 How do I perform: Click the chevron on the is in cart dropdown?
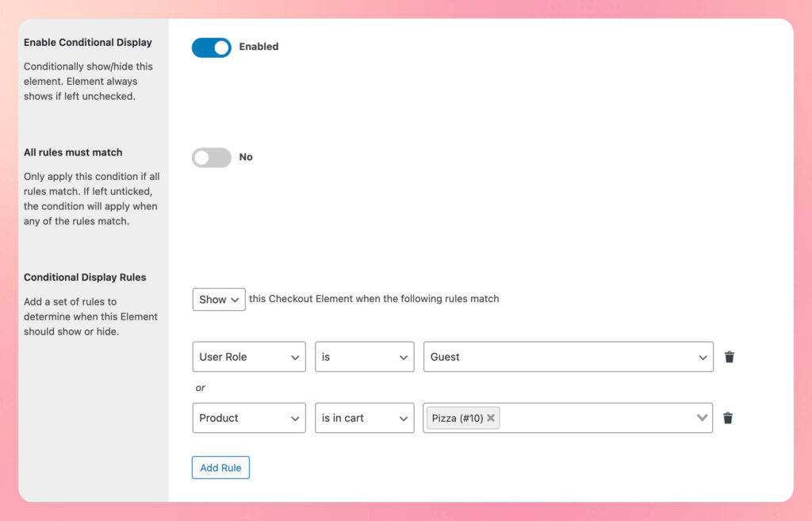coord(405,418)
